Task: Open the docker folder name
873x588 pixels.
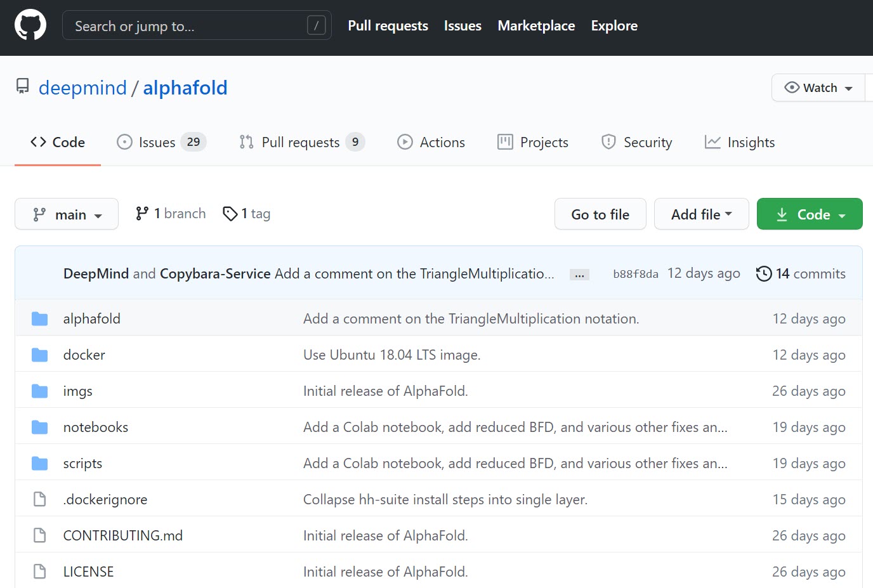Action: click(x=84, y=355)
